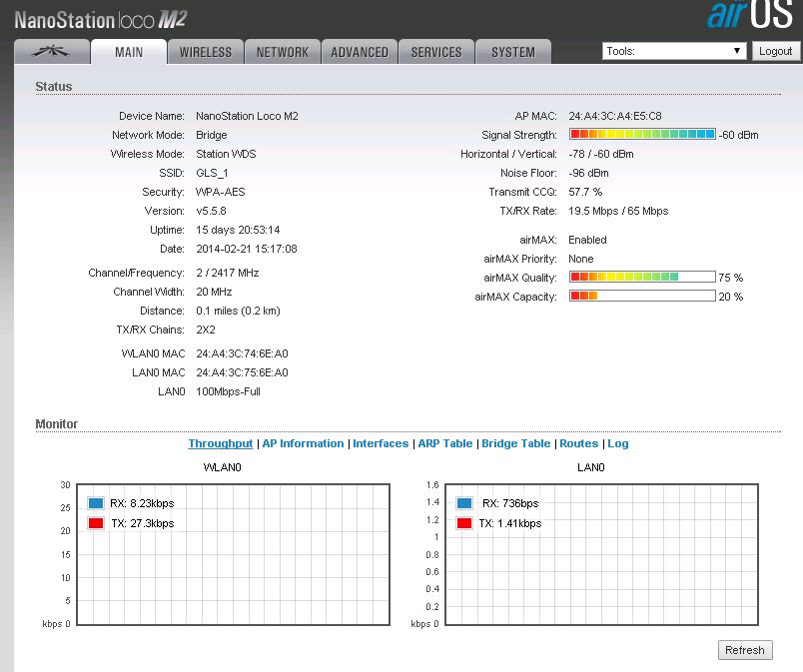Select the airMAX Priority None value
This screenshot has height=672, width=803.
click(x=581, y=259)
